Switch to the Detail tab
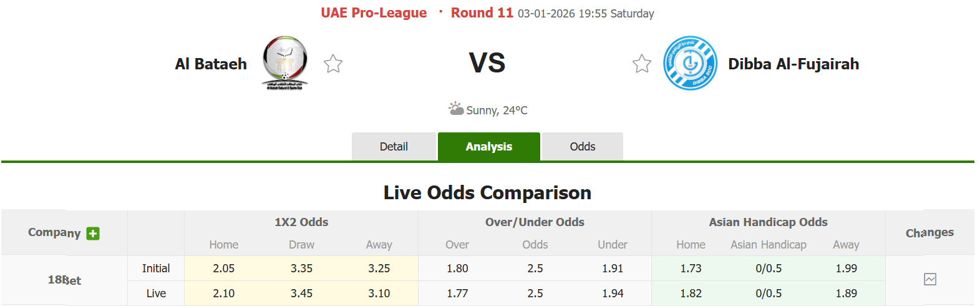The height and width of the screenshot is (306, 980). click(x=394, y=147)
